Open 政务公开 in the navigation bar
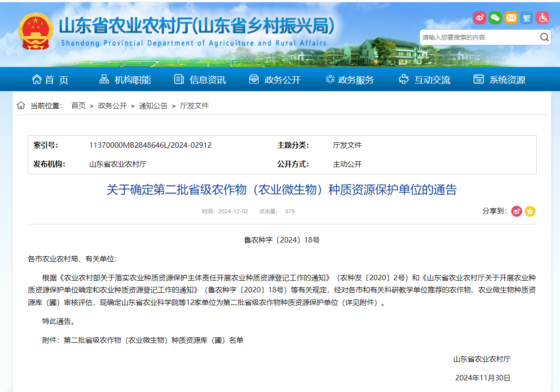This screenshot has width=560, height=392. 275,80
